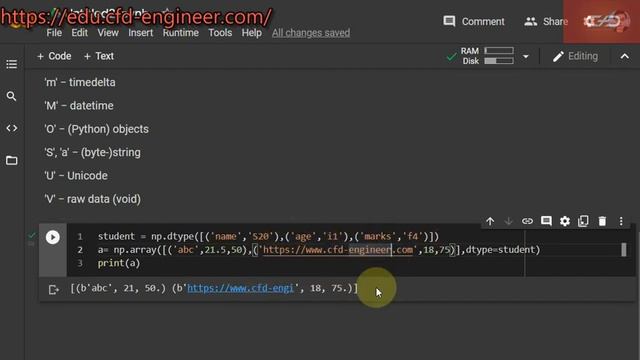Click the "'m' – timedelta" text line
Viewport: 640px width, 360px height.
pyautogui.click(x=80, y=82)
